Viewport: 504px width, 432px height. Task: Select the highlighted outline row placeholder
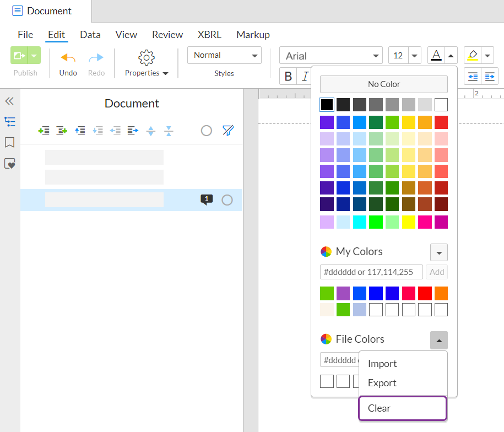pyautogui.click(x=104, y=199)
